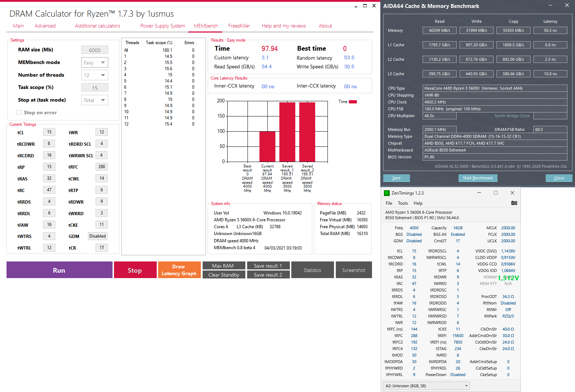
Task: Click the tCL value box in Current Timings
Action: point(49,132)
